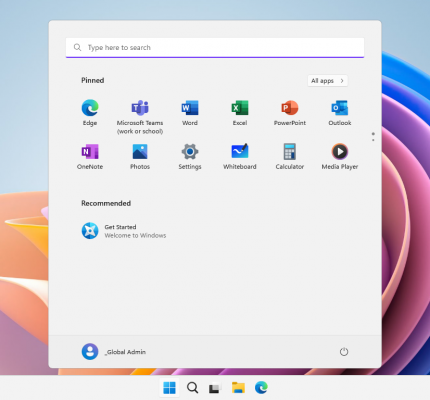Go to next pinned page dots
The width and height of the screenshot is (430, 400).
373,137
